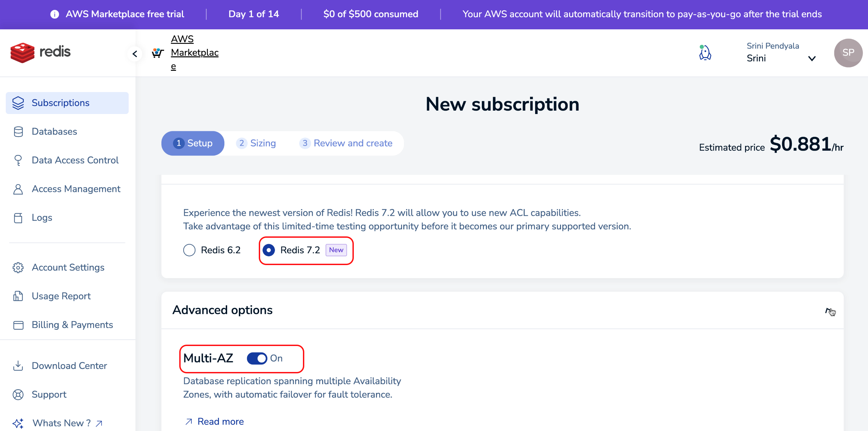This screenshot has width=868, height=431.
Task: Go to the Review and create step
Action: click(x=346, y=143)
